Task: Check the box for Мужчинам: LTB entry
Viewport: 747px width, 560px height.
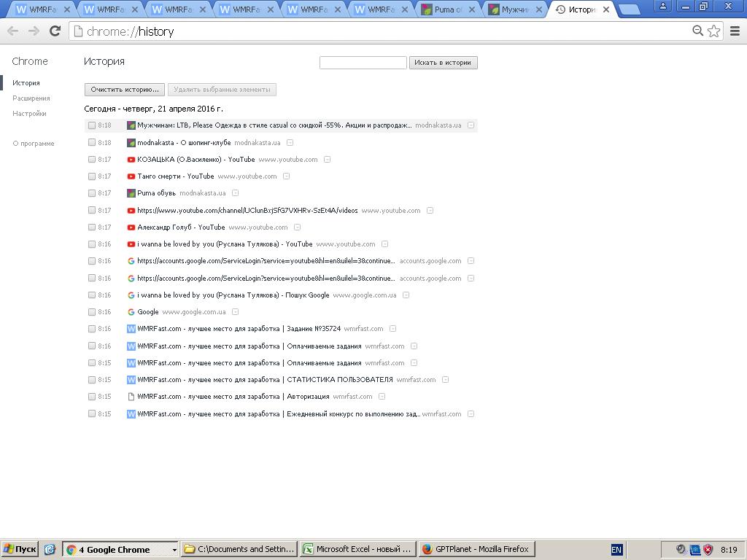Action: [91, 125]
